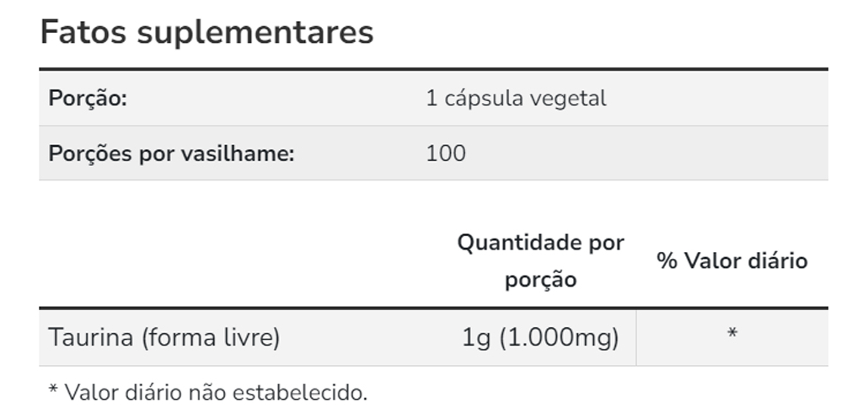Click the '(forma livre)' text
This screenshot has height=419, width=868.
pyautogui.click(x=211, y=338)
